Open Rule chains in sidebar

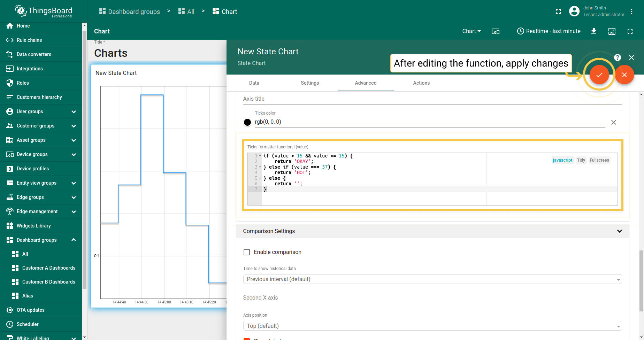coord(29,40)
